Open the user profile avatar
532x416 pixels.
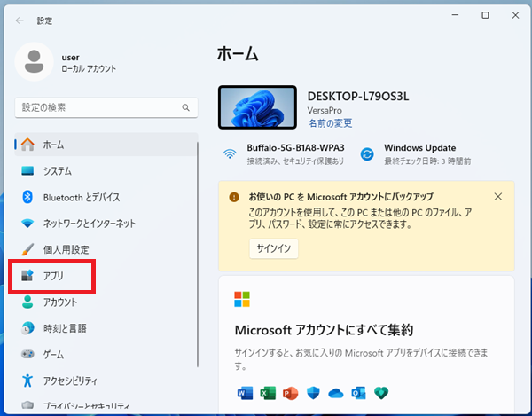(35, 62)
